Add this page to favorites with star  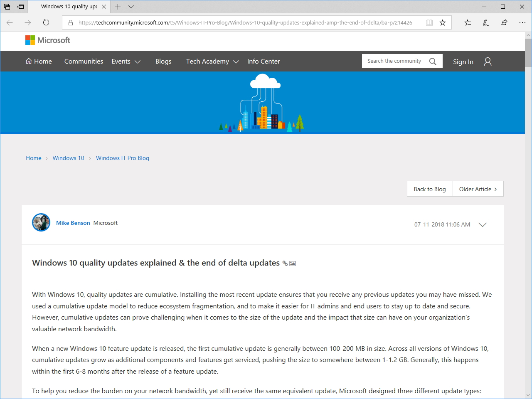tap(443, 23)
